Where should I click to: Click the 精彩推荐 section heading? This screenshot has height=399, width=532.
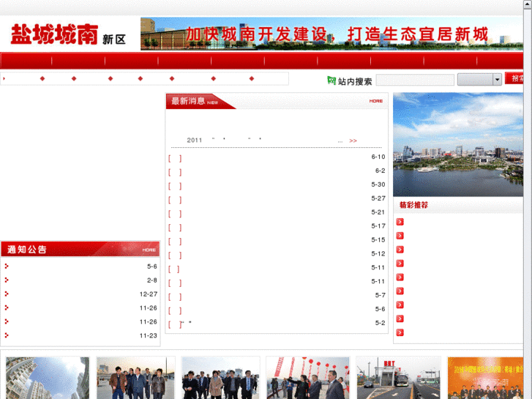coord(413,205)
